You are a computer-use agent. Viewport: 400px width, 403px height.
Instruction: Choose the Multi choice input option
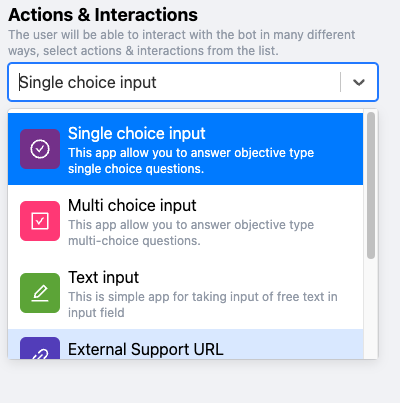tap(185, 221)
